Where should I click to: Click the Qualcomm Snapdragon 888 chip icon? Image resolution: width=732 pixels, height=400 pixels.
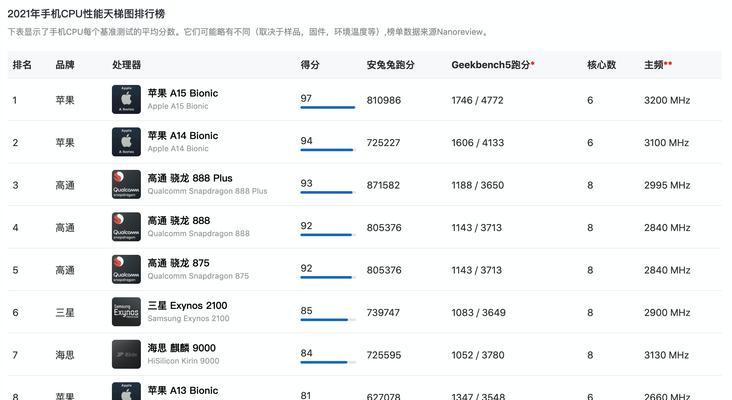[126, 227]
